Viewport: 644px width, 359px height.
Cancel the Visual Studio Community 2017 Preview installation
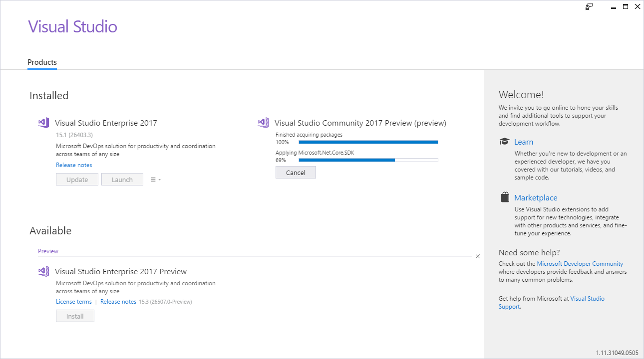pos(296,172)
